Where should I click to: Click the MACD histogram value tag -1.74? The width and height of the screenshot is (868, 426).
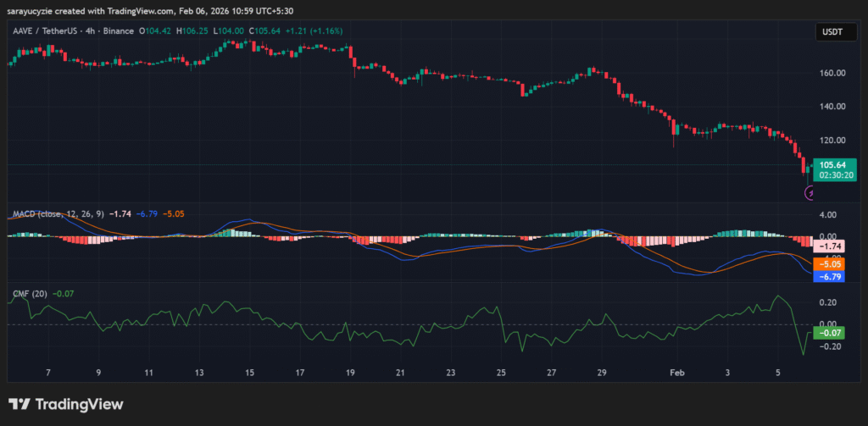(x=832, y=246)
